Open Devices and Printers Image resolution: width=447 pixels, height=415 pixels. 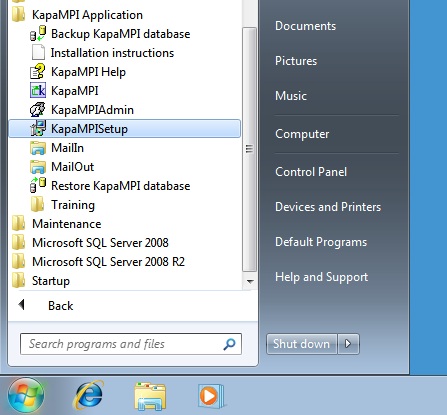pos(328,207)
